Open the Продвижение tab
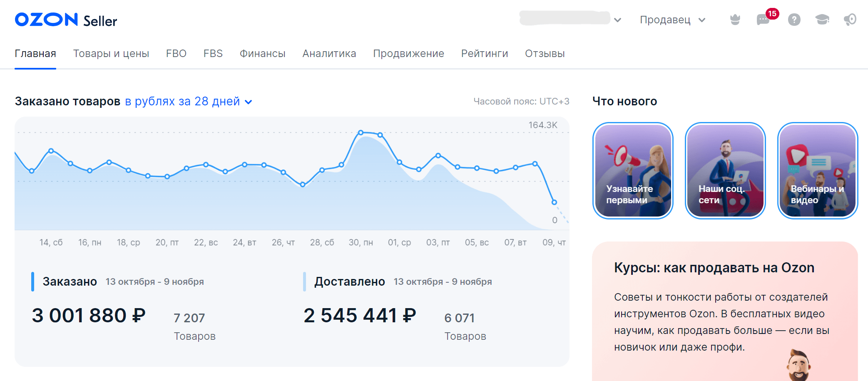 click(x=409, y=54)
